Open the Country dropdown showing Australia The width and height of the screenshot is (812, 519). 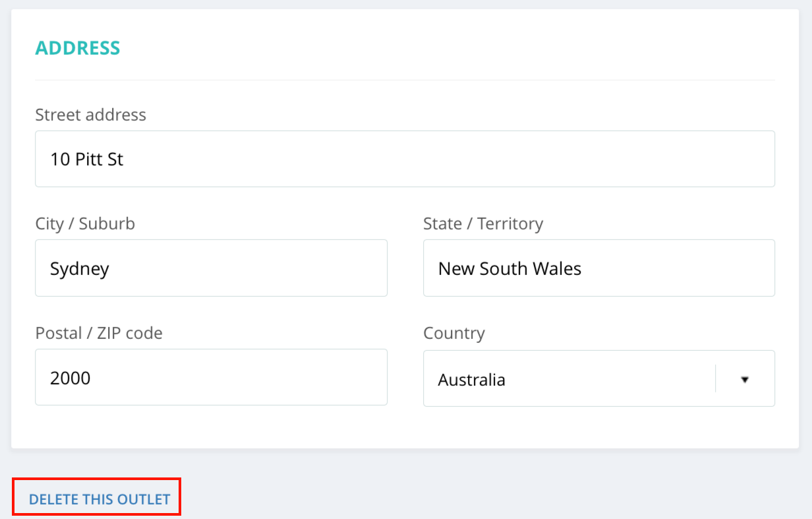(567, 379)
